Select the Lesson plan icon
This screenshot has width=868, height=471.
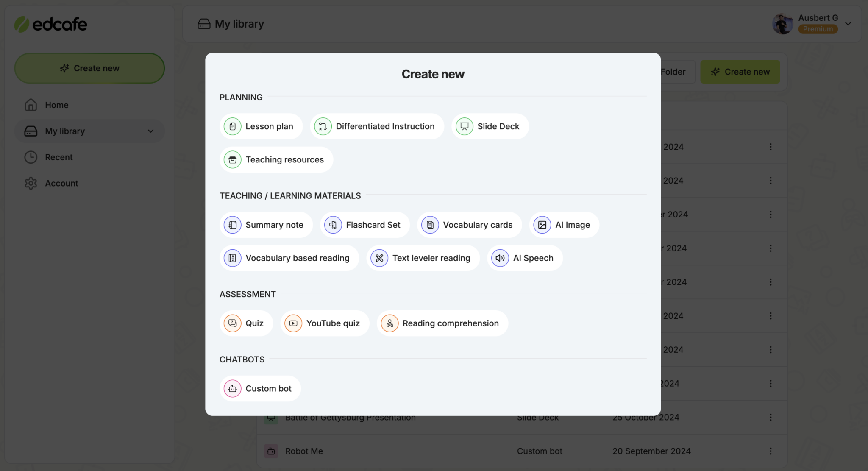coord(232,126)
